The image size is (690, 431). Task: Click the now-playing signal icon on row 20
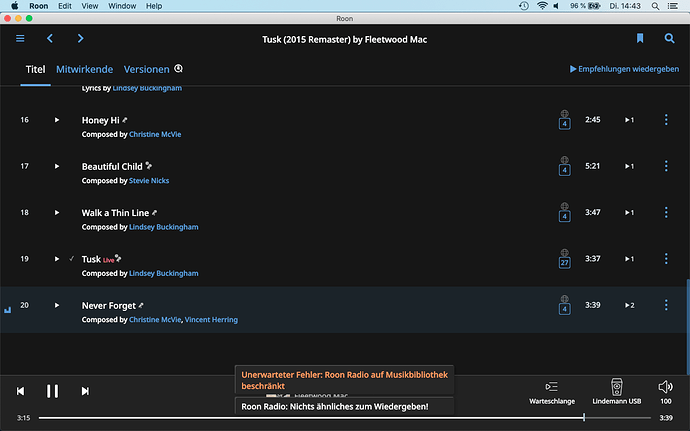coord(7,310)
